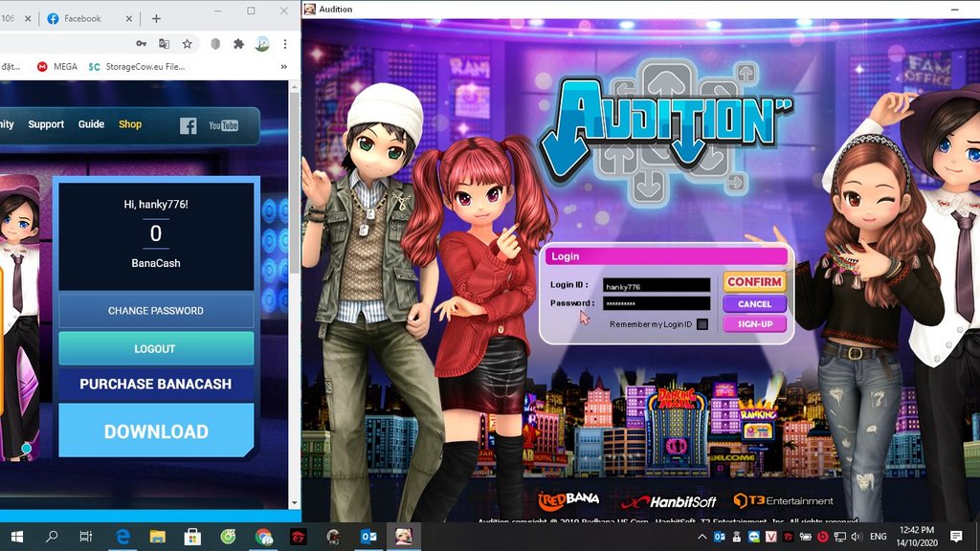Image resolution: width=980 pixels, height=551 pixels.
Task: Click the DOWNLOAD button
Action: pos(156,431)
